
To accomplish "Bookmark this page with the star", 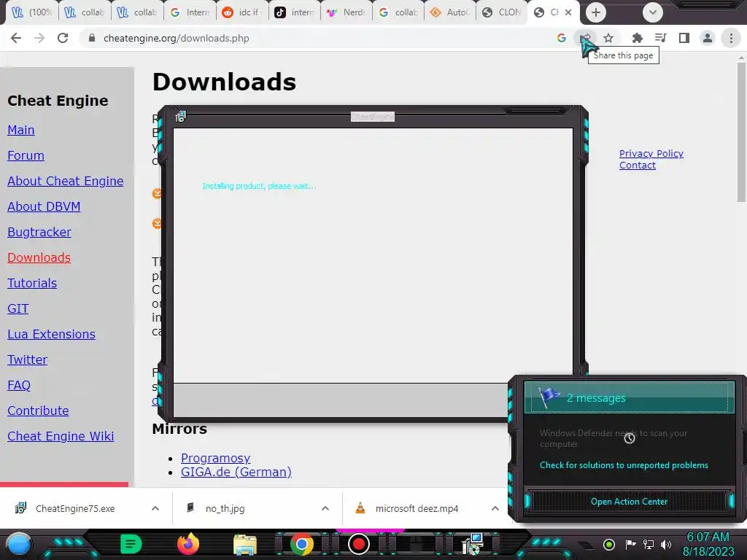I will (x=608, y=38).
